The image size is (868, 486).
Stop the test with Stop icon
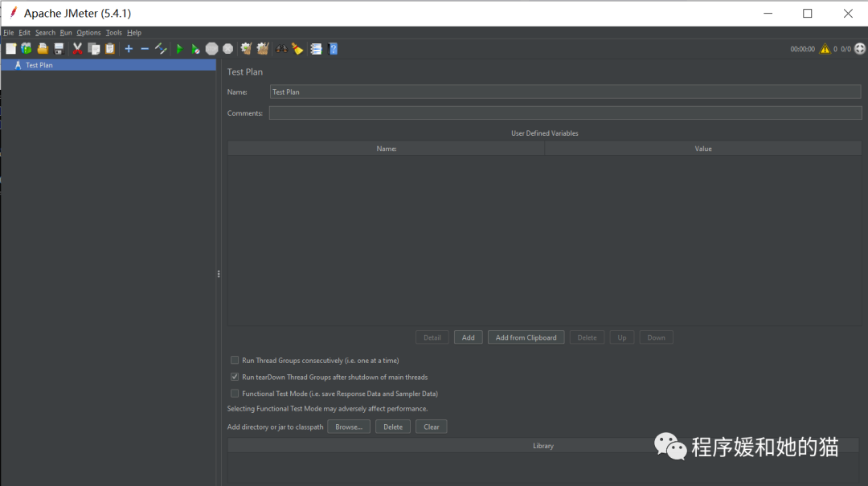211,49
